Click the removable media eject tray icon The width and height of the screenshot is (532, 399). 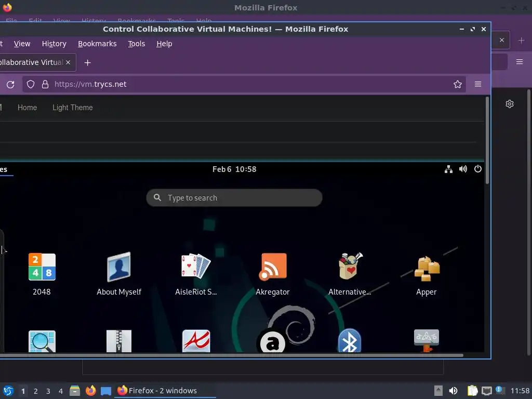[x=438, y=391]
